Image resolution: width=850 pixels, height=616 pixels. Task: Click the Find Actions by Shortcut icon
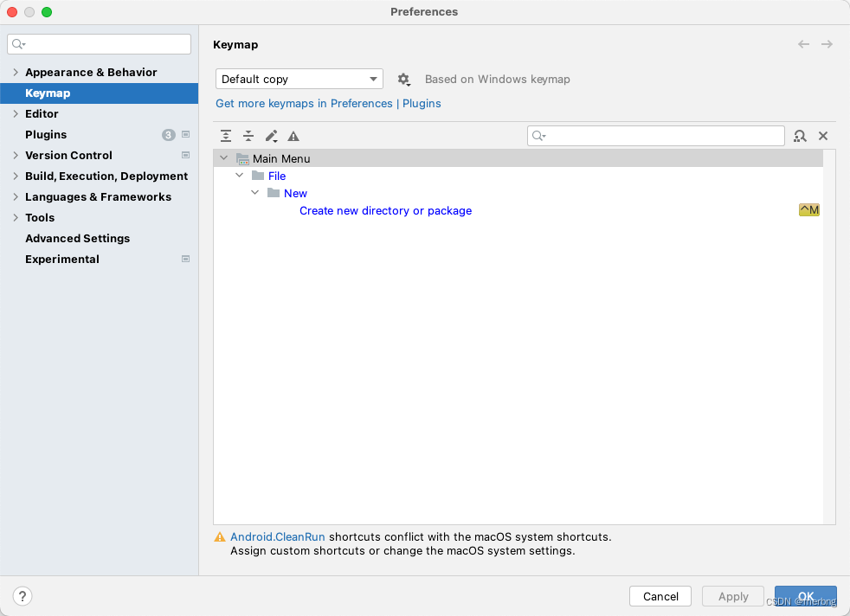[800, 136]
